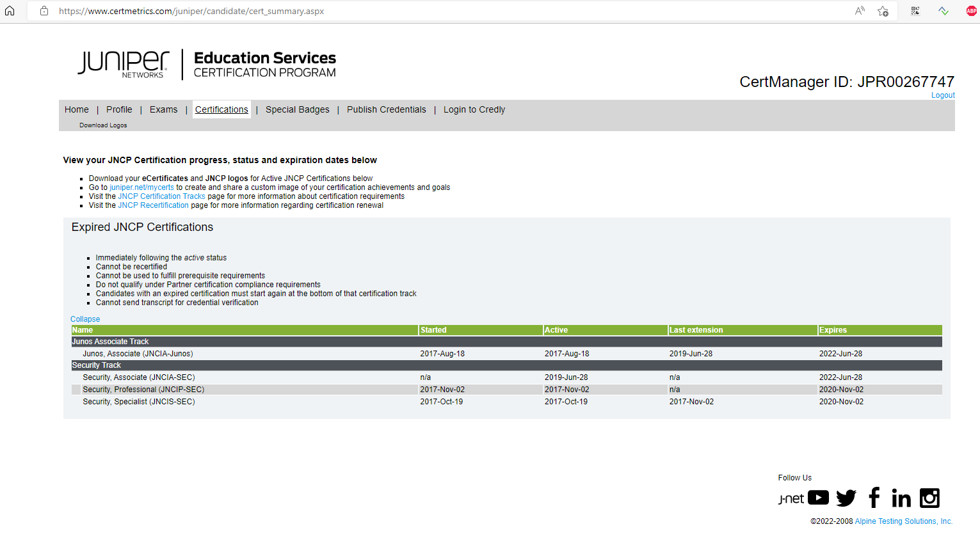
Task: Select Login to Credly
Action: [x=474, y=109]
